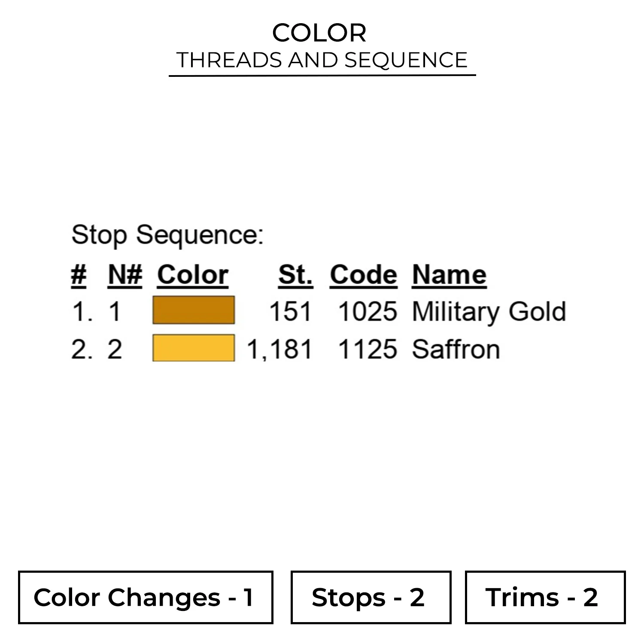Click the underlined Color column header

[193, 274]
